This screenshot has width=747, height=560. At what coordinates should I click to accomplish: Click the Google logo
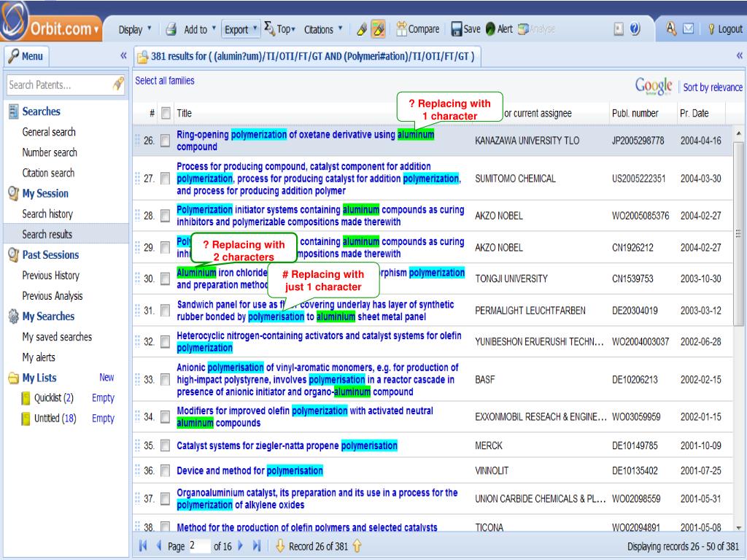653,87
